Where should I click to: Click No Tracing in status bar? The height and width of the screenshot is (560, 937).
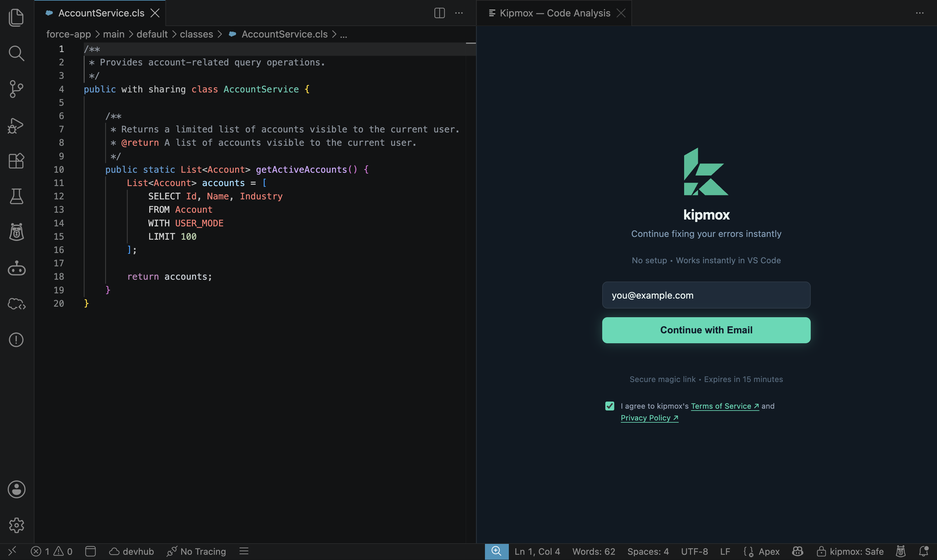196,551
